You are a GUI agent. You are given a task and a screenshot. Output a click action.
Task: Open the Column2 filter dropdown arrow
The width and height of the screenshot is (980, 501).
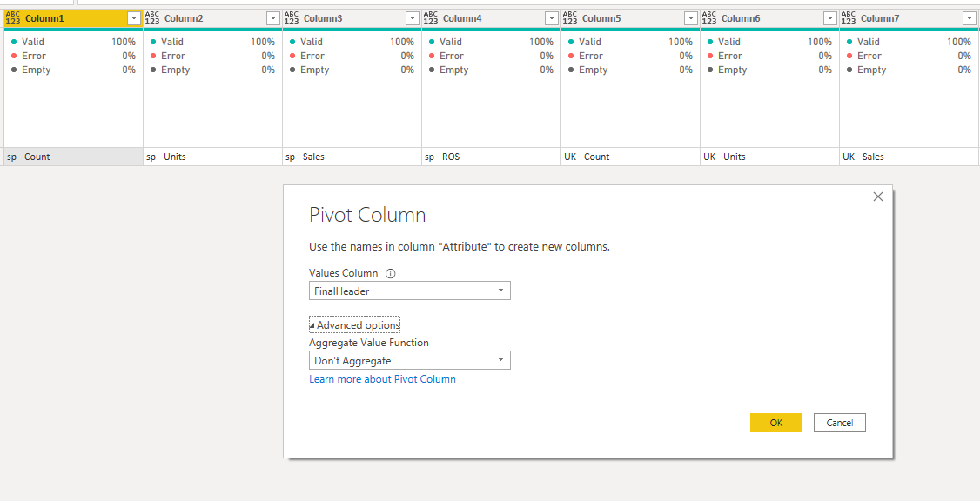coord(273,19)
